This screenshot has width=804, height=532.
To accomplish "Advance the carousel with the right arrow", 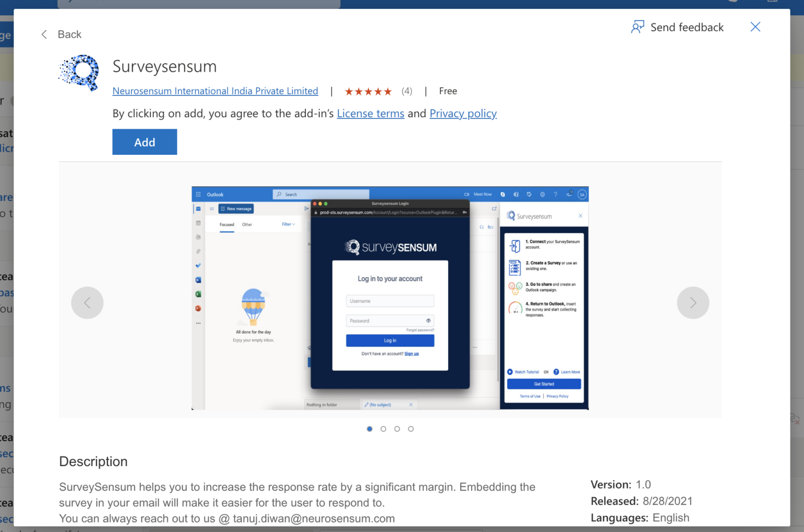I will [693, 302].
